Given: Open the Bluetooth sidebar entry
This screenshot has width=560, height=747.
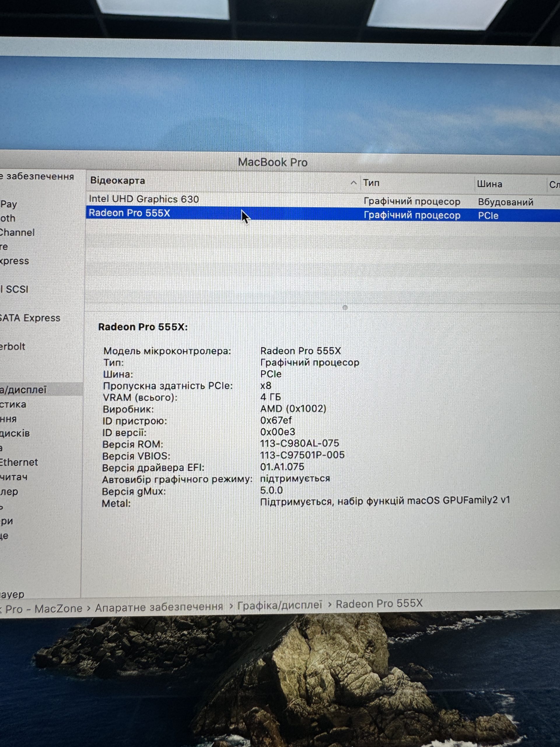Looking at the screenshot, I should tap(8, 218).
